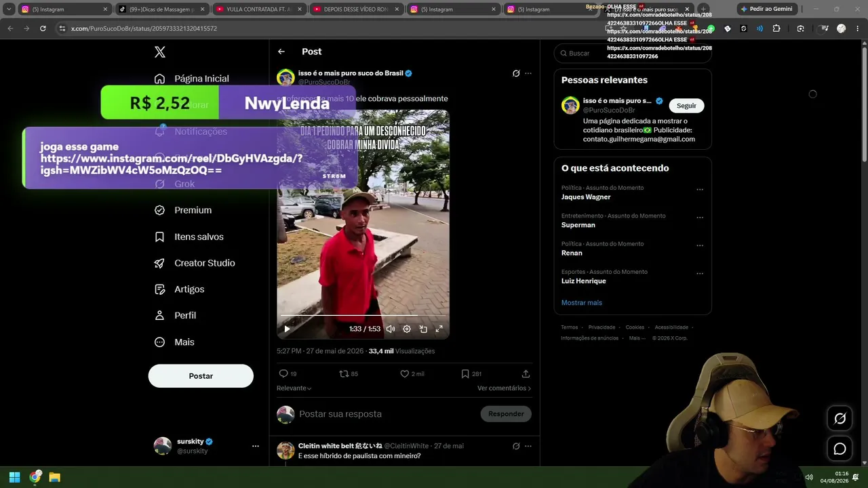Screen dimensions: 868x488
Task: Click Mostrar mais under trends
Action: pos(582,302)
